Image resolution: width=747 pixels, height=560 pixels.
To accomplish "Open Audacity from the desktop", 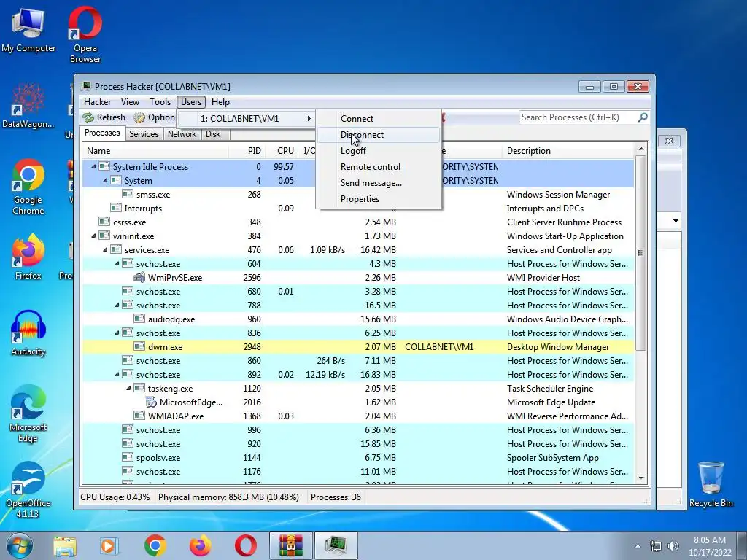I will click(28, 332).
